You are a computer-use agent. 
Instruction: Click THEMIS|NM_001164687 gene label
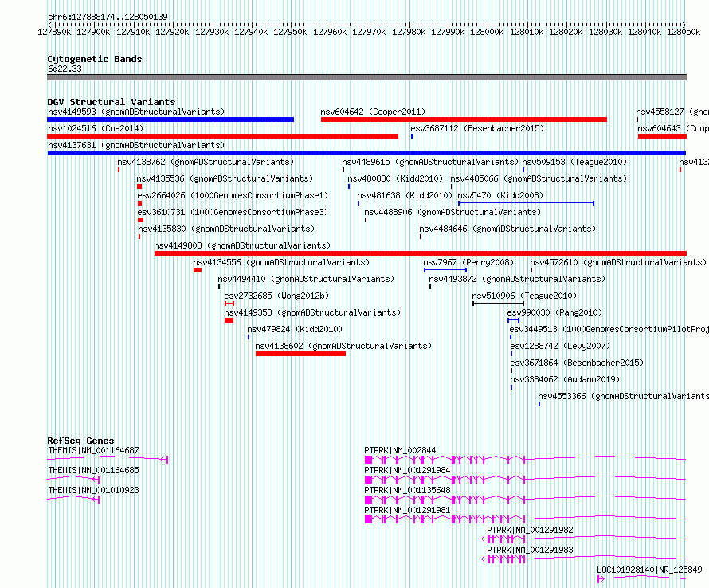pyautogui.click(x=93, y=450)
